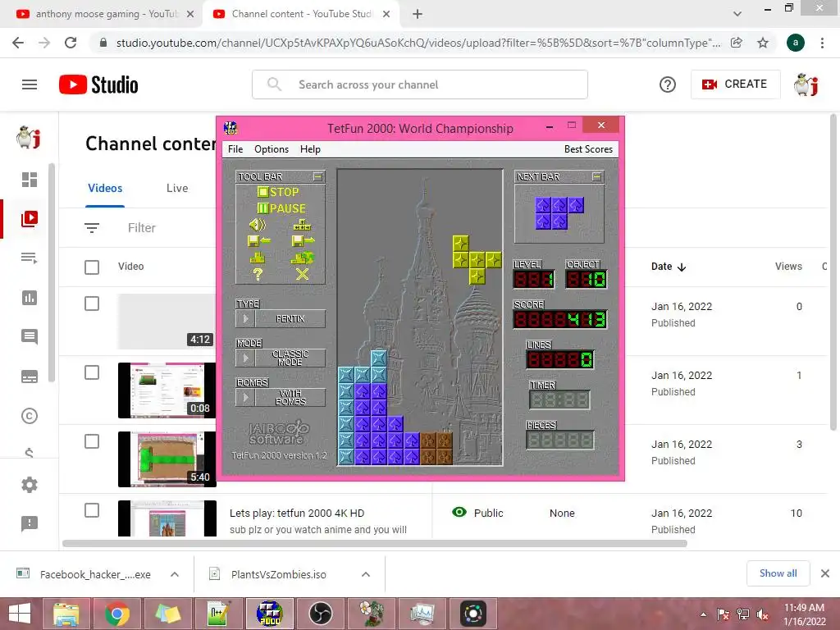Open the Dashboard icon in the Studio sidebar
The image size is (840, 630).
coord(30,180)
